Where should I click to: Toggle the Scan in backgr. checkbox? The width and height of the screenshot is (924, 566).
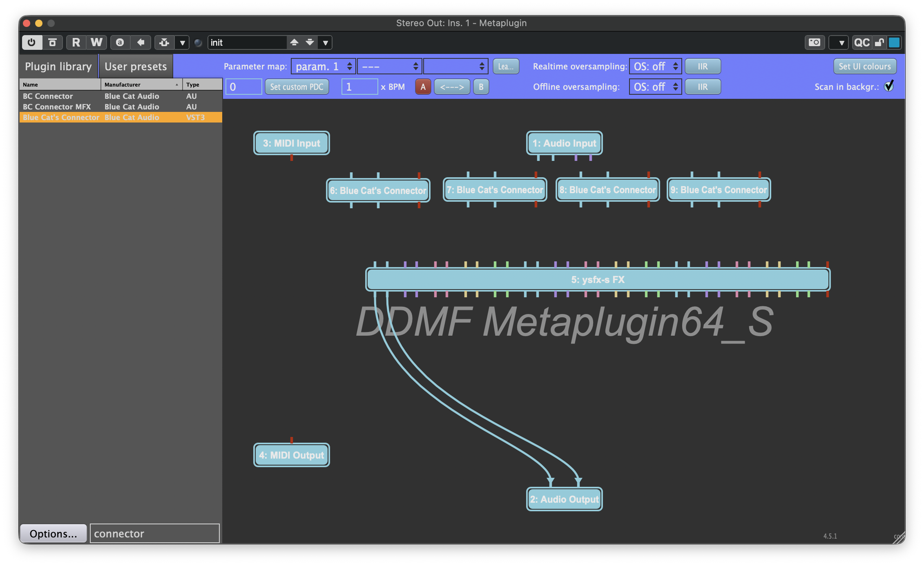[x=889, y=86]
